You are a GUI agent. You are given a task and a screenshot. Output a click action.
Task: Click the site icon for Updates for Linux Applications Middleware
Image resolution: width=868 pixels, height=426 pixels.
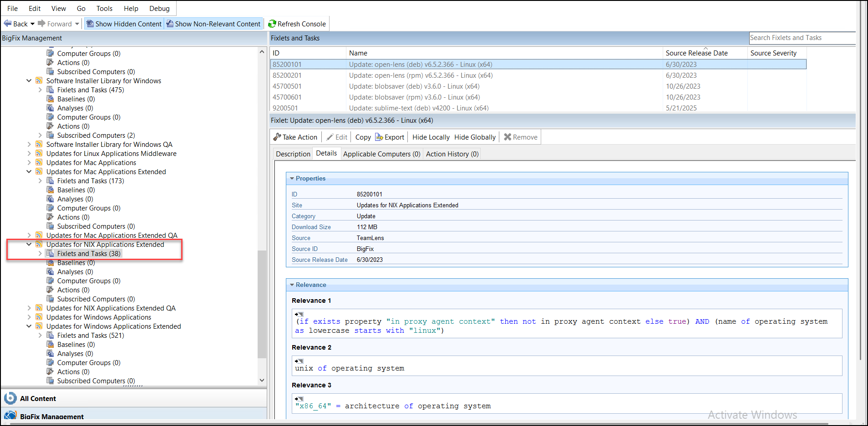39,153
